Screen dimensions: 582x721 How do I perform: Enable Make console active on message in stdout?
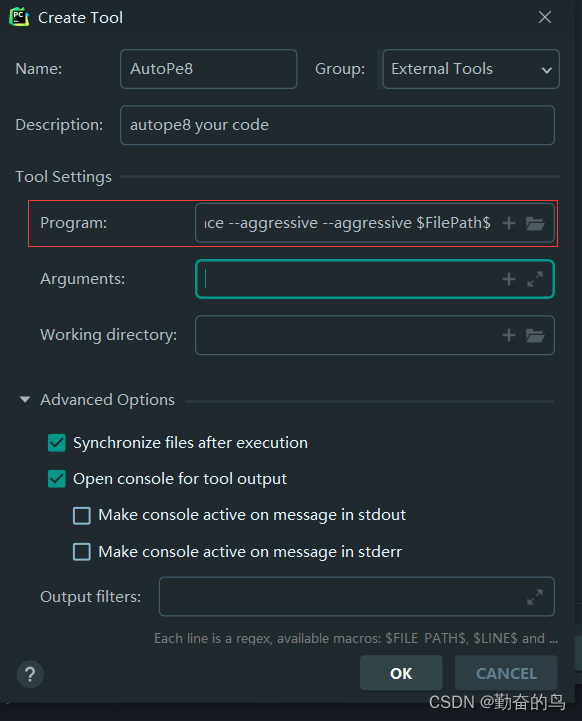[x=82, y=515]
